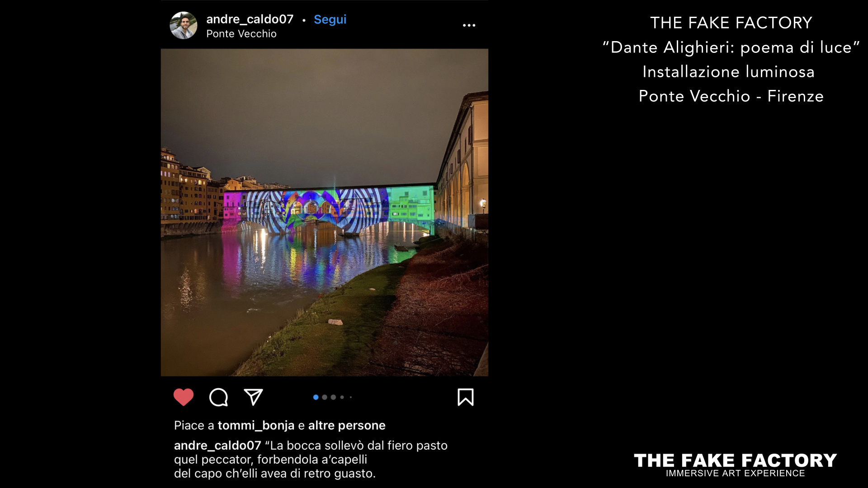Jump to second carousel dot
This screenshot has height=488, width=868.
[x=325, y=397]
